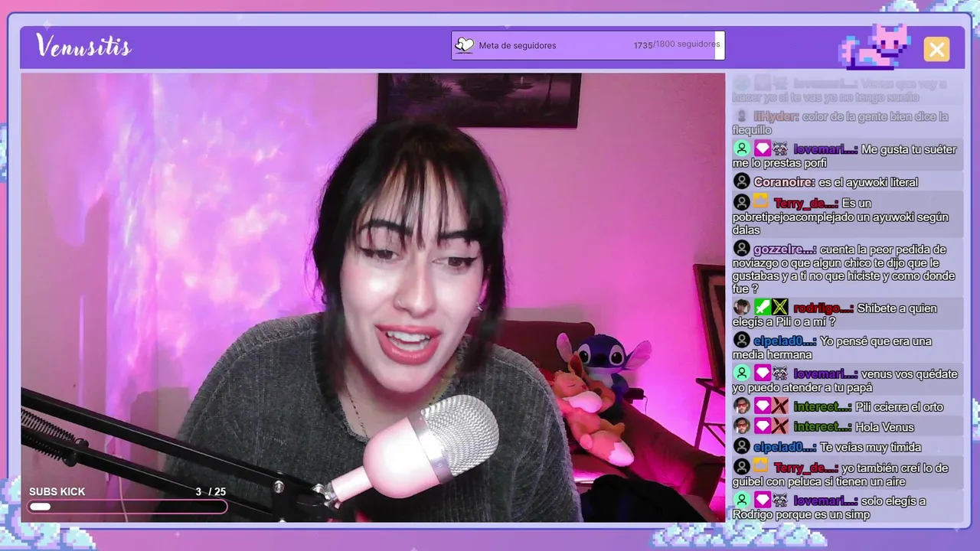Click the IIHyder username
Screen dimensions: 980x551
(776, 116)
